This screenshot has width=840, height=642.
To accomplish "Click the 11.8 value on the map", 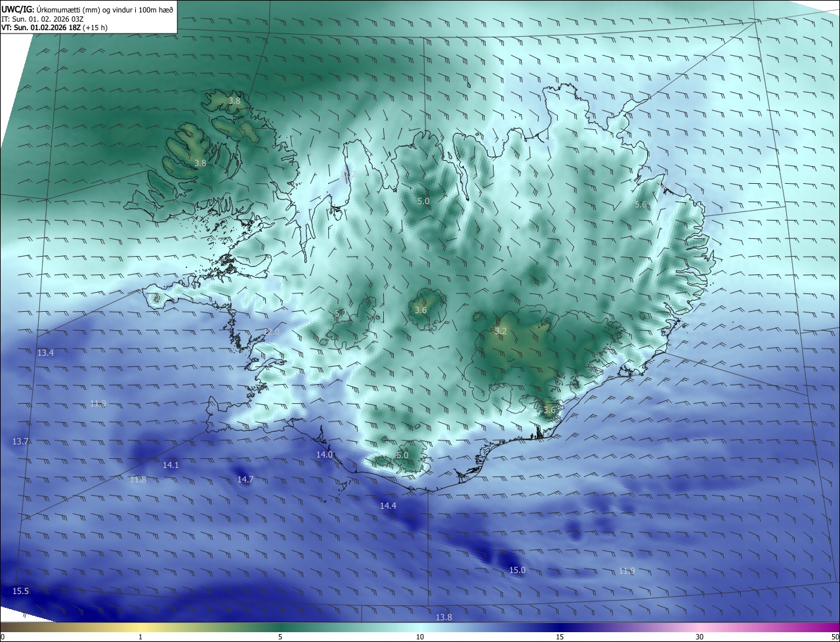I will click(138, 480).
